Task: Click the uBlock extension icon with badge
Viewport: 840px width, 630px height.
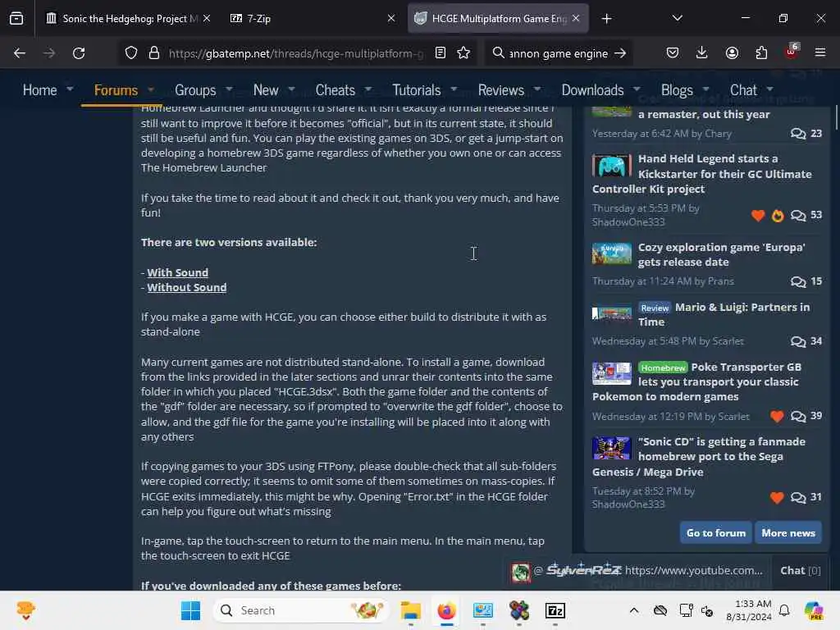Action: pyautogui.click(x=792, y=52)
